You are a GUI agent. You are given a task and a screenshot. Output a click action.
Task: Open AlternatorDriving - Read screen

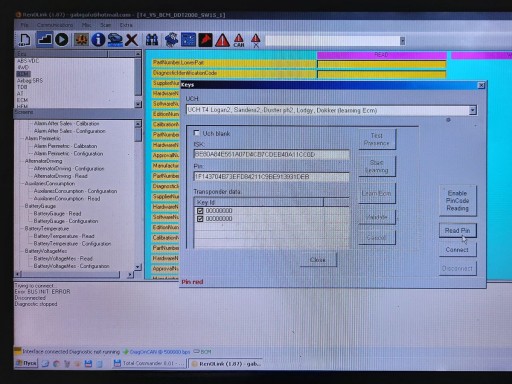[60, 176]
